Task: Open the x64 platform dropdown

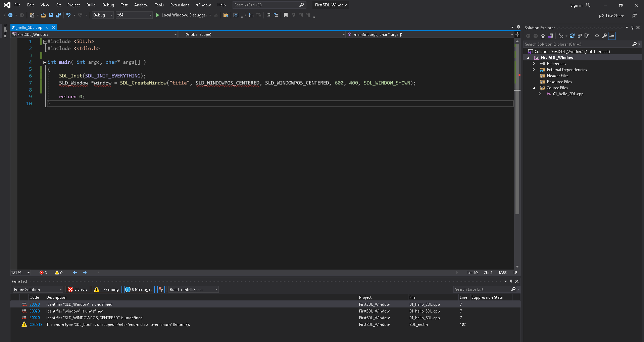Action: (134, 15)
